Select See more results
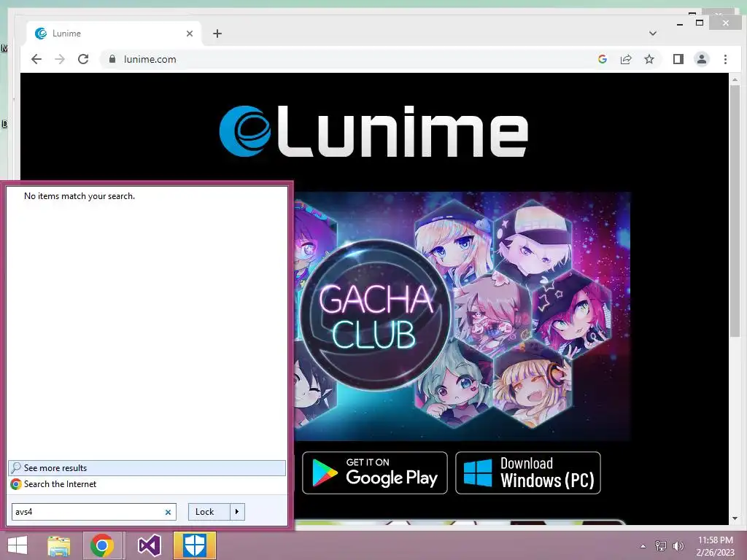 coord(147,468)
